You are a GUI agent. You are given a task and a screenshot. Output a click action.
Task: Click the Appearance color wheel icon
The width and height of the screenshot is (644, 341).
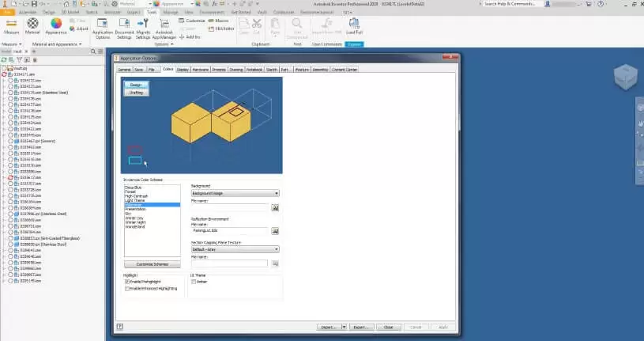56,25
